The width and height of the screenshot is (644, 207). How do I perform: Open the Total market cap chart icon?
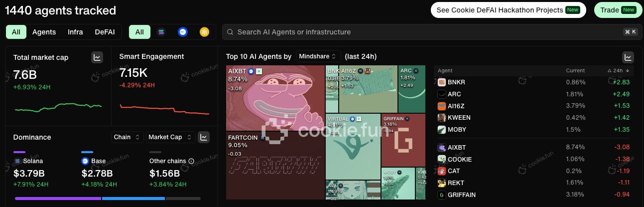pos(97,57)
